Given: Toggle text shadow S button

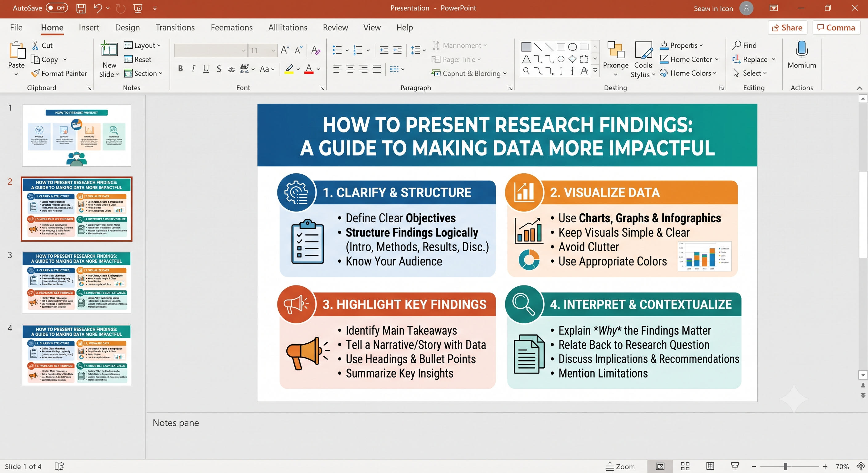Looking at the screenshot, I should pyautogui.click(x=219, y=69).
